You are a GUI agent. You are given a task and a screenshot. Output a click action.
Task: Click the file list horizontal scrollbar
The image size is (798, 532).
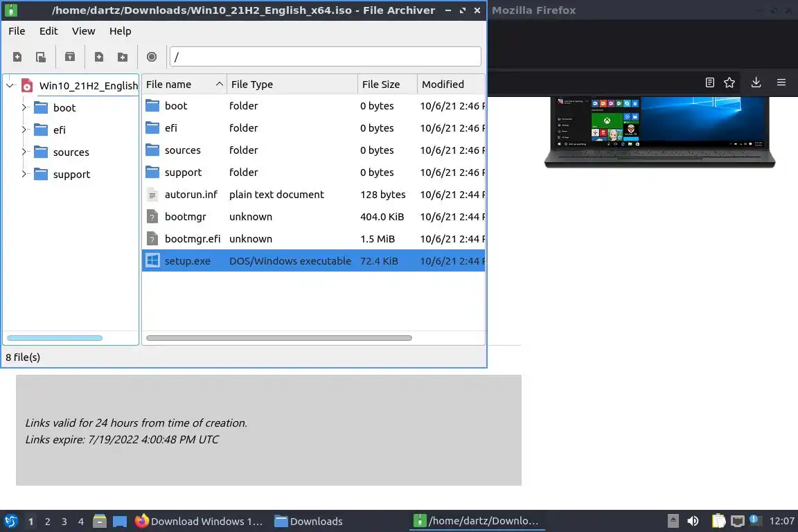(279, 338)
